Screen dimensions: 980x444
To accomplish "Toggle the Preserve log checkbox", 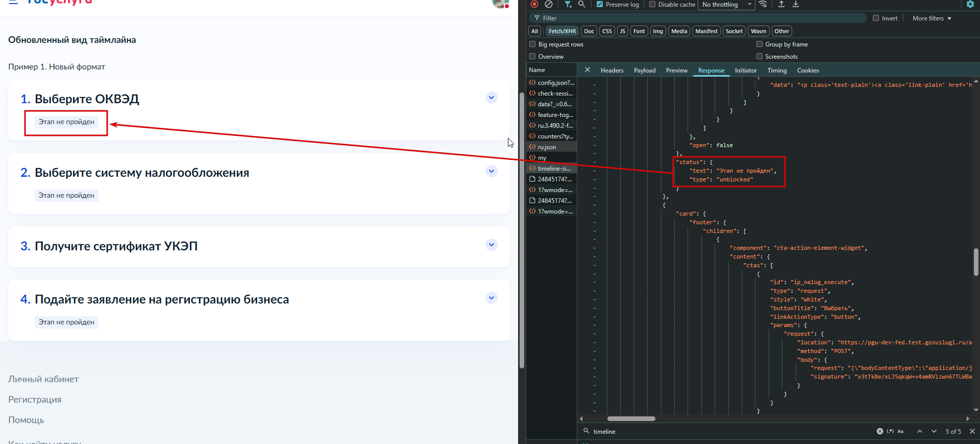I will pos(600,4).
